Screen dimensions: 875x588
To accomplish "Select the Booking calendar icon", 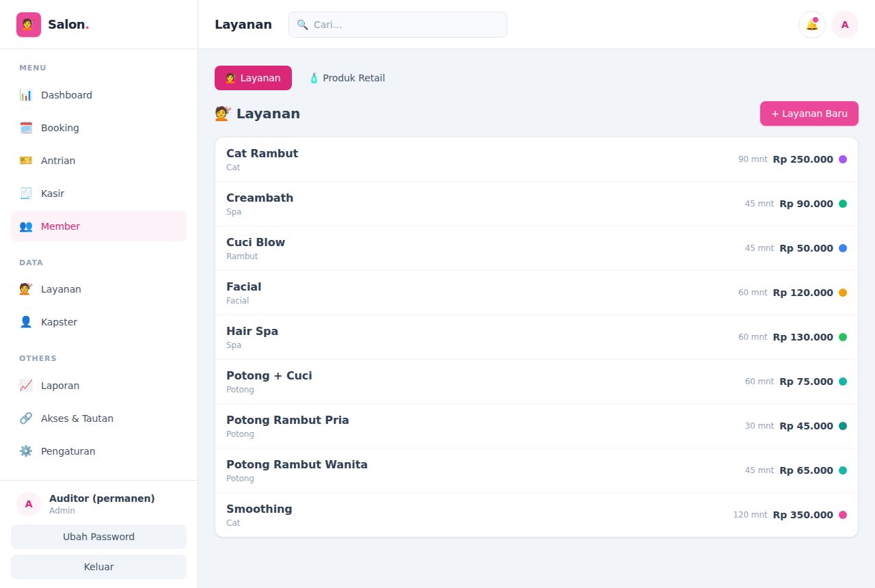I will pyautogui.click(x=26, y=128).
